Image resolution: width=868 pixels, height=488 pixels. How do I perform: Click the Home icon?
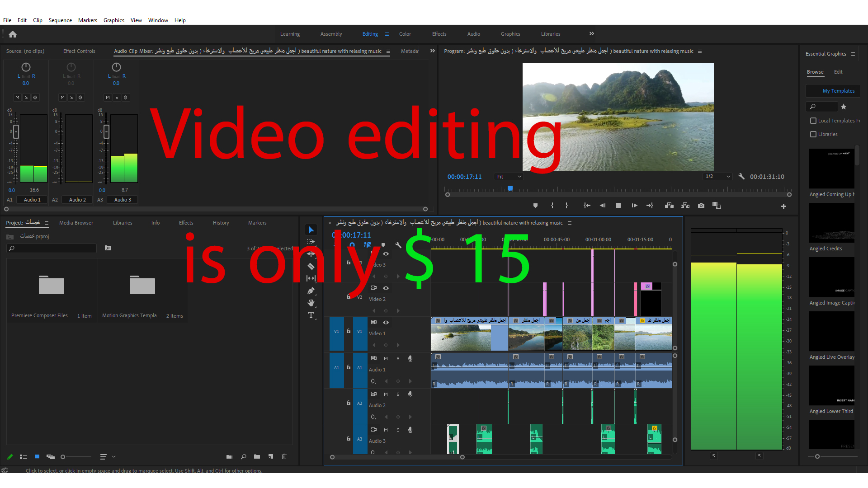(x=13, y=34)
